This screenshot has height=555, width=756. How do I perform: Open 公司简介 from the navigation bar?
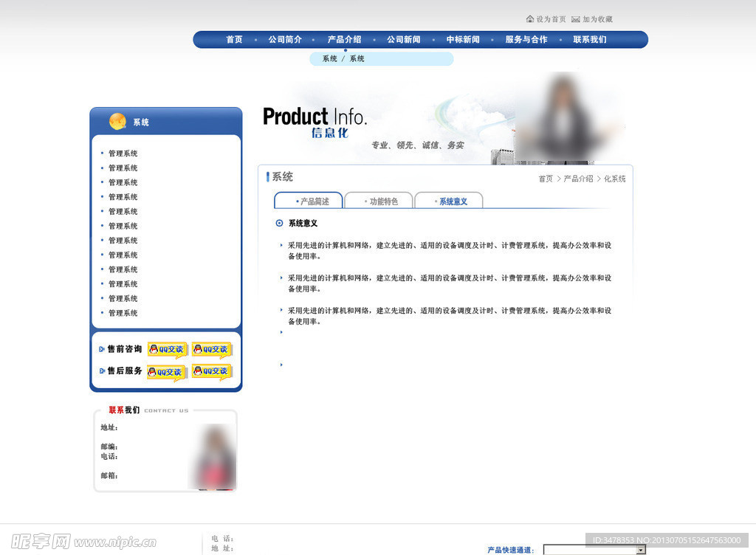tap(286, 40)
